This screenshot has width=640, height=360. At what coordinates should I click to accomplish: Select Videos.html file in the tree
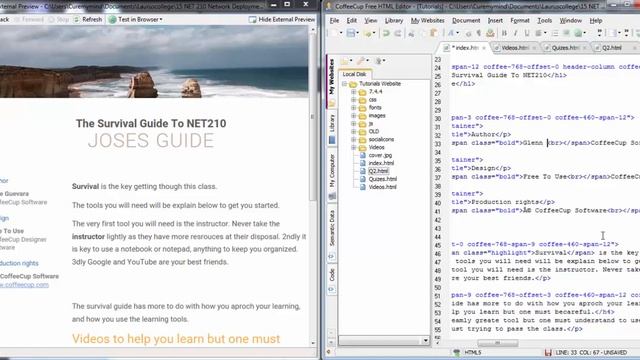pyautogui.click(x=382, y=187)
